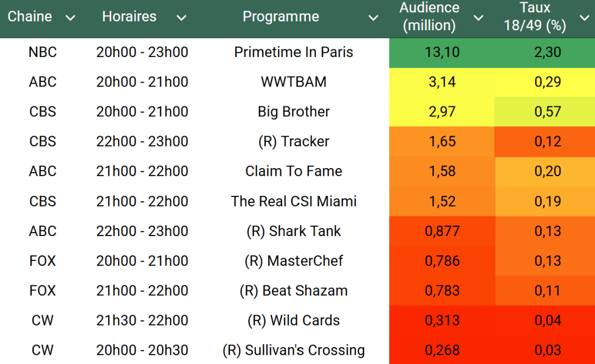Click the Claim To Fame cell

pyautogui.click(x=294, y=172)
